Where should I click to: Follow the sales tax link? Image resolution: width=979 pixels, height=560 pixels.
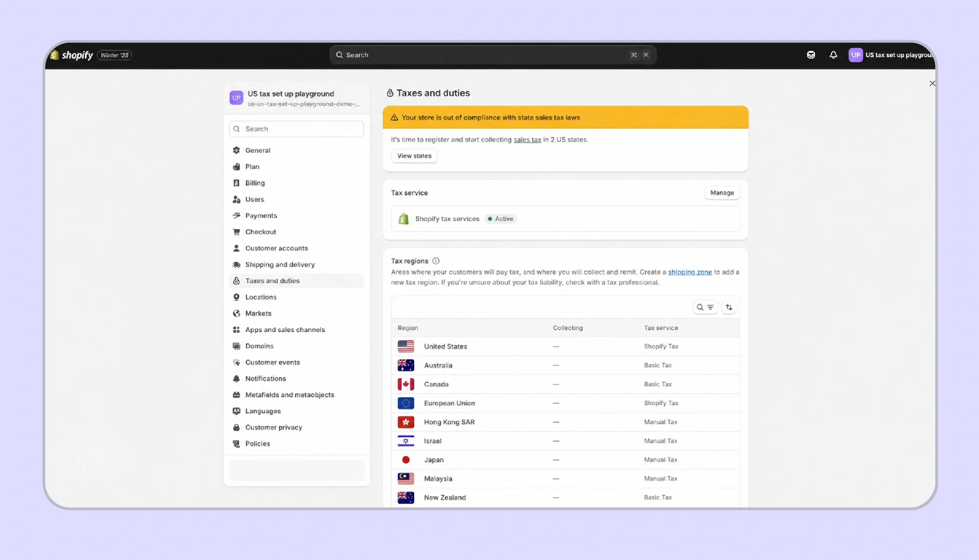point(527,140)
